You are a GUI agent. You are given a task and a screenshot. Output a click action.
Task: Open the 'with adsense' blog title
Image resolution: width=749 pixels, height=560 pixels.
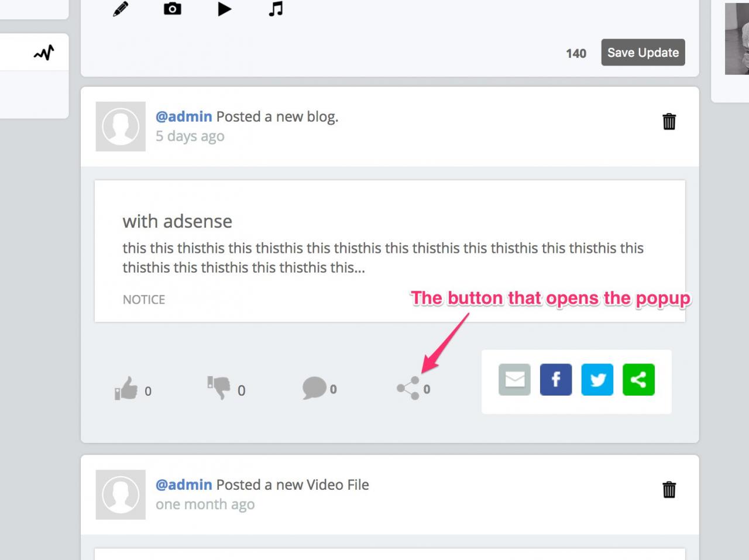tap(177, 221)
